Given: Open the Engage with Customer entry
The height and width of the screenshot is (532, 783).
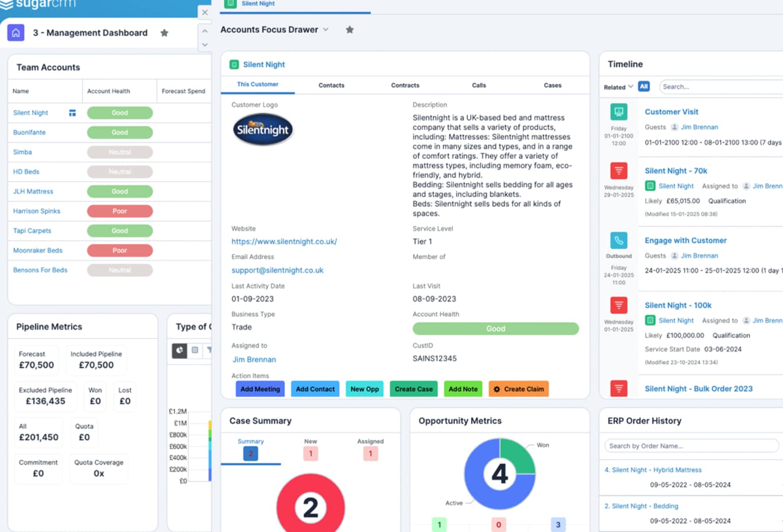Looking at the screenshot, I should [685, 241].
